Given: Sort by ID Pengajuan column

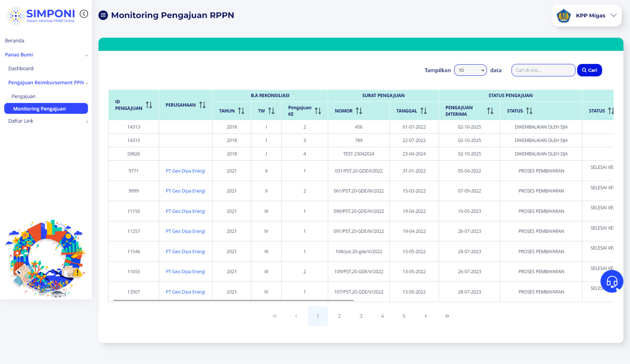Looking at the screenshot, I should [149, 105].
